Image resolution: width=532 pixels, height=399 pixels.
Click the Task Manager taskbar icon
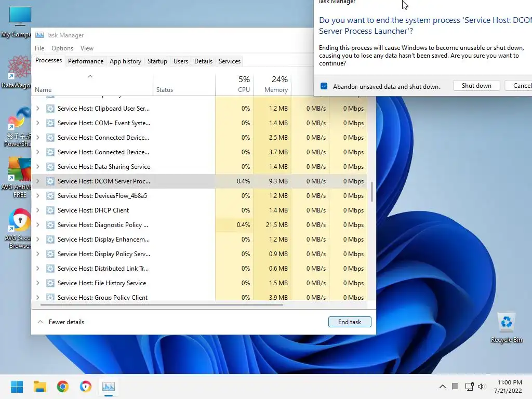(109, 387)
